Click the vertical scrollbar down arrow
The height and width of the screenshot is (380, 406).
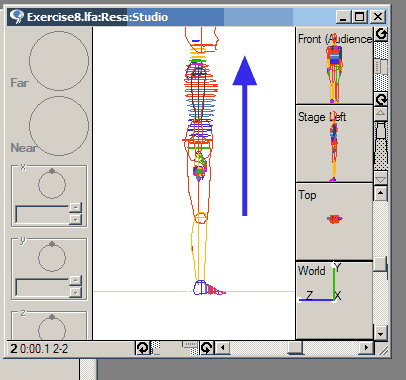point(381,333)
